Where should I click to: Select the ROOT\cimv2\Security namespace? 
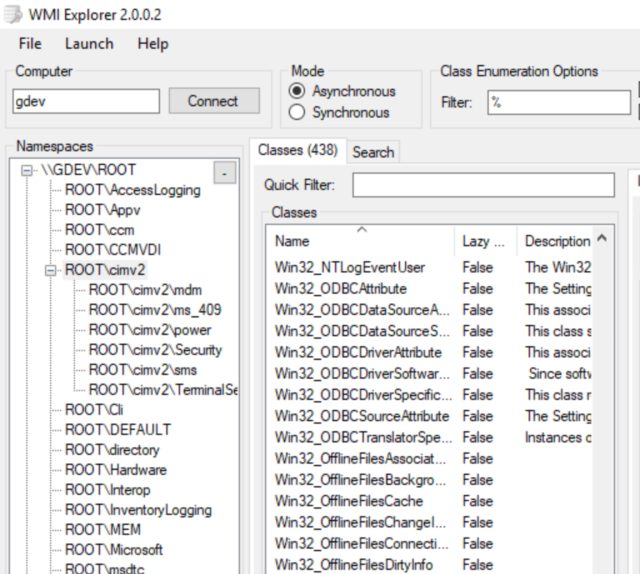click(x=156, y=350)
